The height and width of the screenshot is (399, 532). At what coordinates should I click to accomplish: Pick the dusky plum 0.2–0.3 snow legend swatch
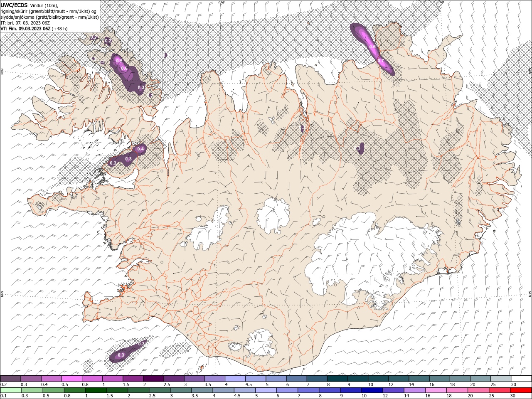click(10, 379)
